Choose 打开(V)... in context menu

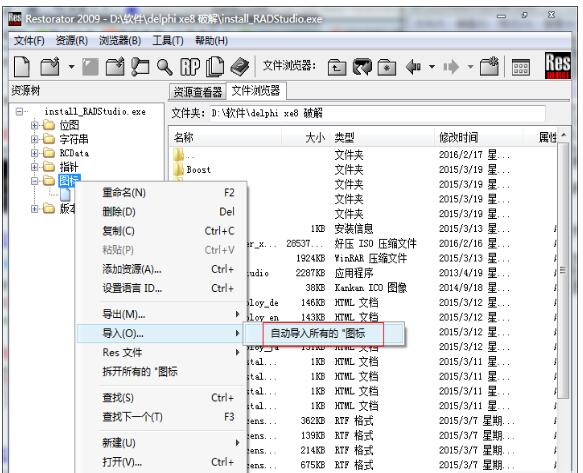(x=162, y=462)
